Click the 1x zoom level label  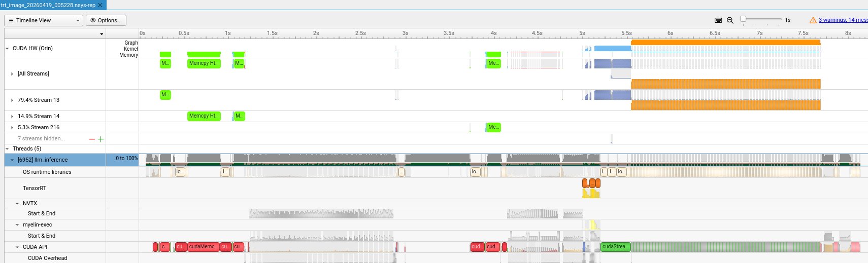point(788,21)
